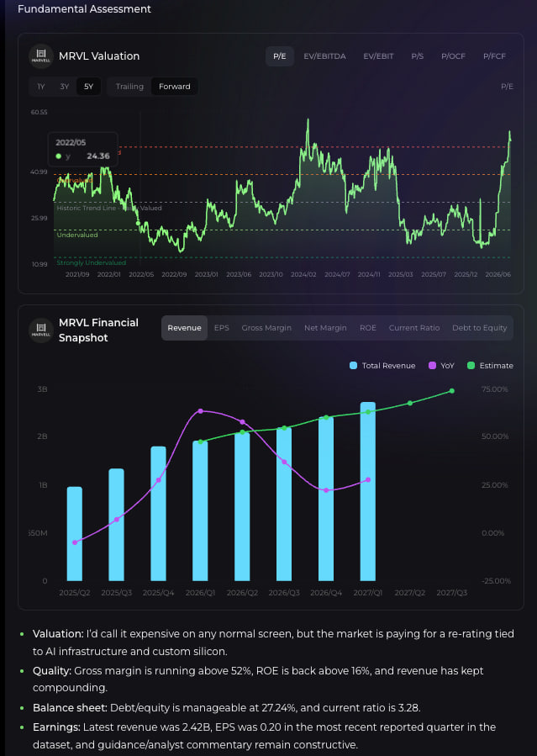Click the YoY peak point at 2026/Q1
The width and height of the screenshot is (537, 756).
tap(200, 411)
